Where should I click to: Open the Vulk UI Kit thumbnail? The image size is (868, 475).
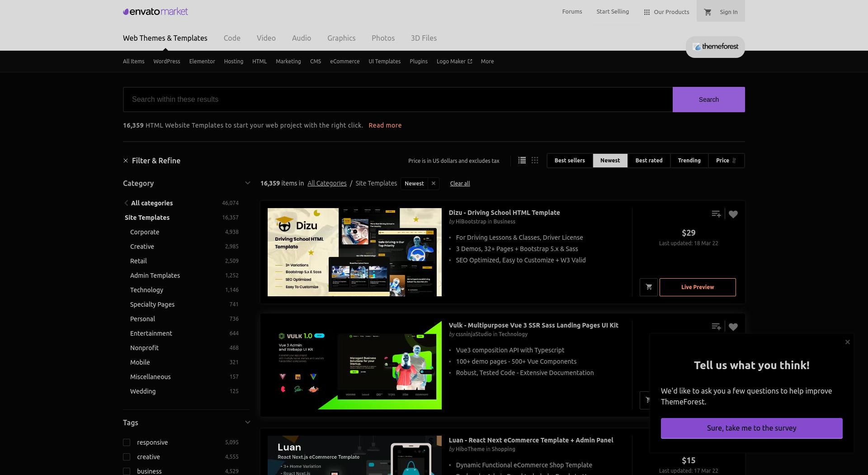(x=354, y=365)
